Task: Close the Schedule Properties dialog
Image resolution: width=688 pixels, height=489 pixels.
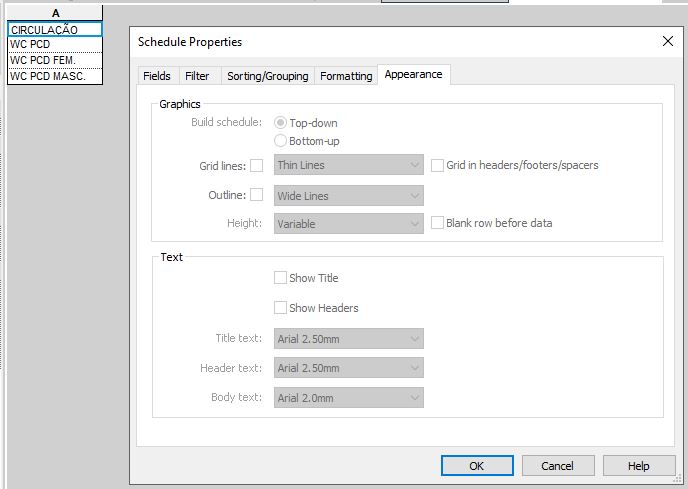Action: [667, 42]
